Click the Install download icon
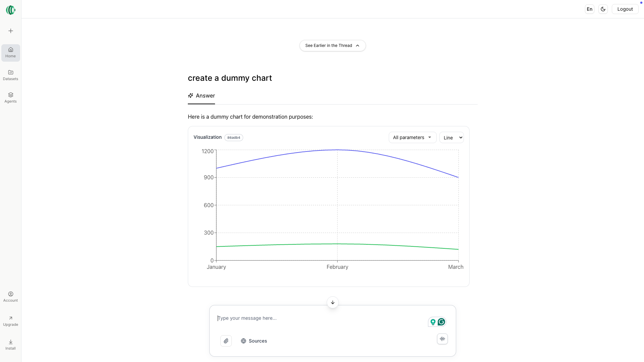This screenshot has height=362, width=644. [x=11, y=342]
